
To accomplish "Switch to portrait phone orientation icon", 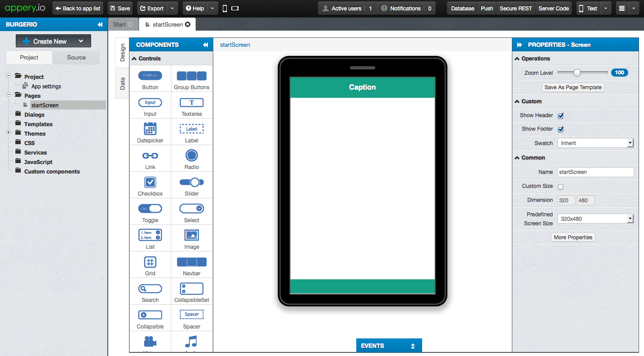I will tap(225, 9).
